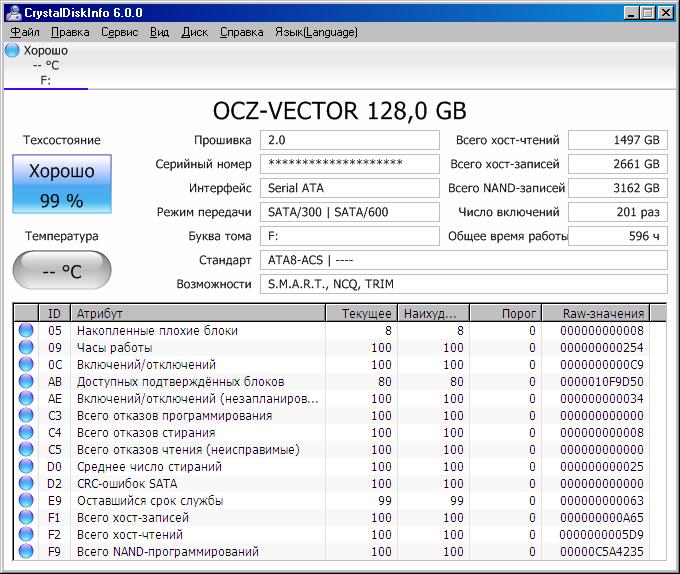Click status icon for attribute AE

tap(26, 398)
